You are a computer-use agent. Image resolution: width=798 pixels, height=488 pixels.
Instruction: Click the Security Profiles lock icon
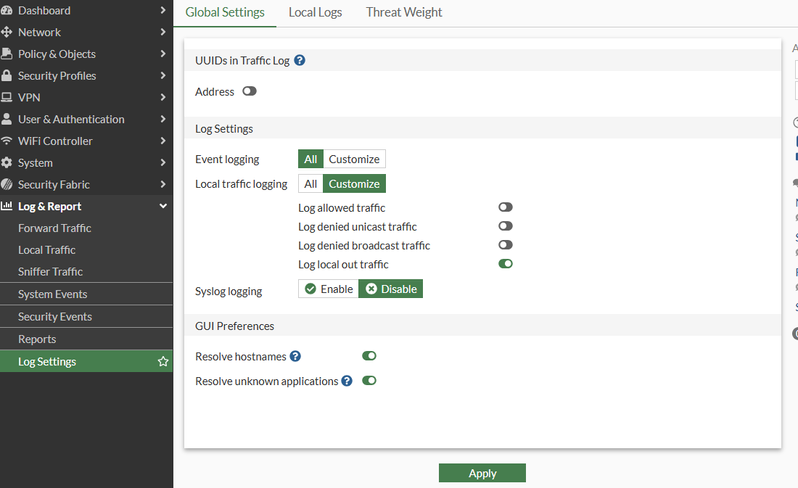[x=7, y=76]
